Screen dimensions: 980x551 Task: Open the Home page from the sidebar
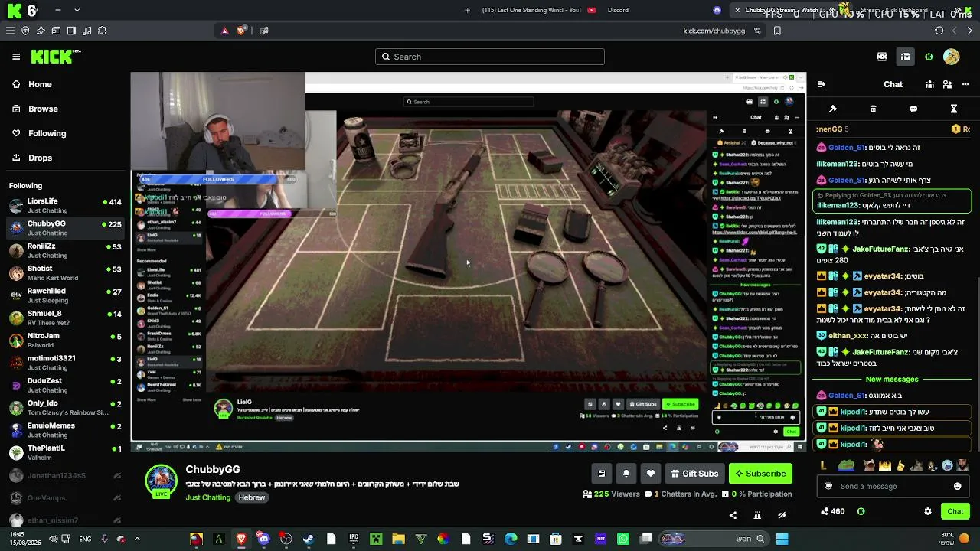tap(40, 84)
